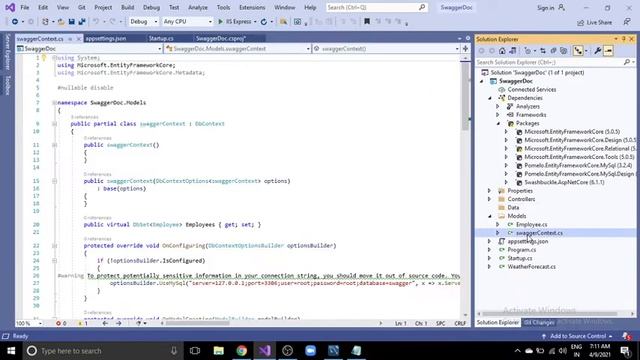Open File Explorer from the taskbar
The width and height of the screenshot is (640, 360).
click(219, 351)
